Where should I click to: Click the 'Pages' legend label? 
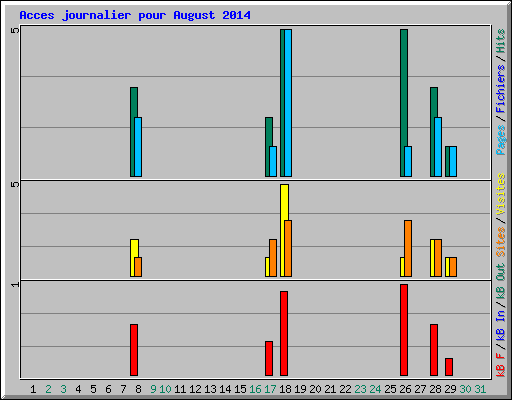point(501,140)
